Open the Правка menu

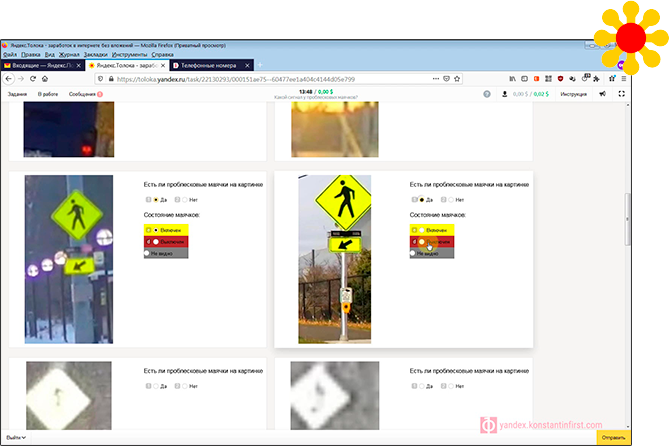click(x=30, y=54)
